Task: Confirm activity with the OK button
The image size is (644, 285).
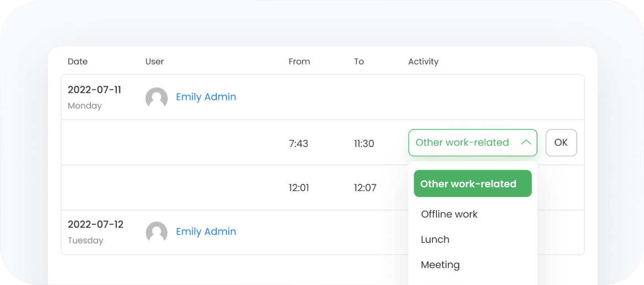Action: coord(561,142)
